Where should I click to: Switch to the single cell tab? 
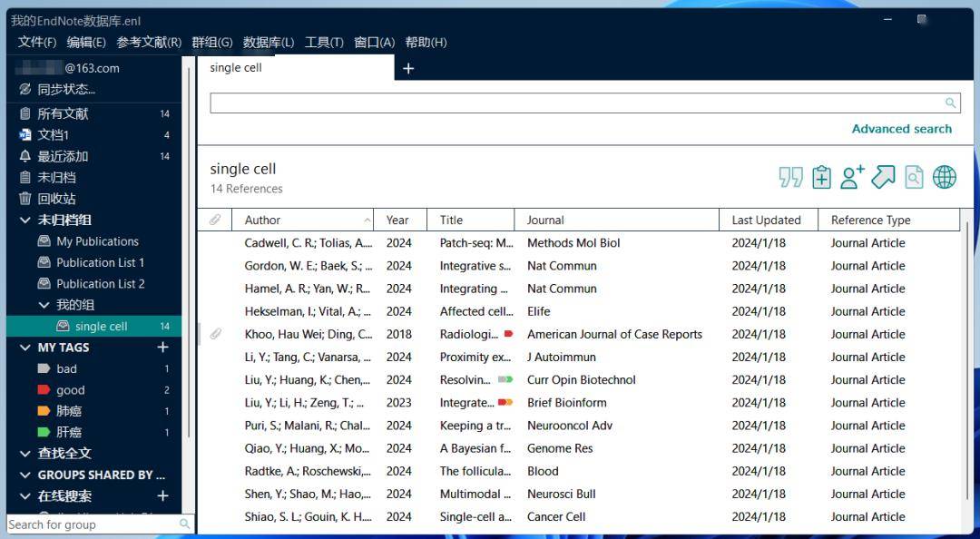[x=236, y=67]
